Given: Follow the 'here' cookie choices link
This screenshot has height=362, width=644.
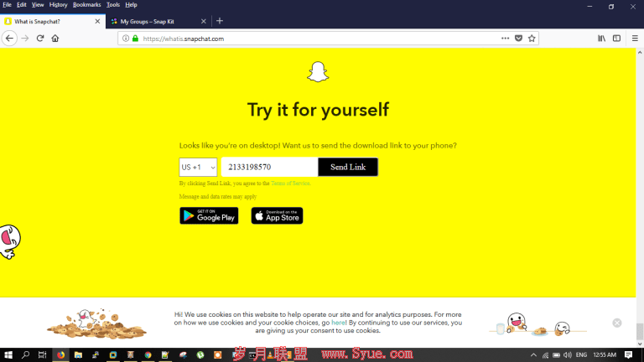Looking at the screenshot, I should coord(338,323).
